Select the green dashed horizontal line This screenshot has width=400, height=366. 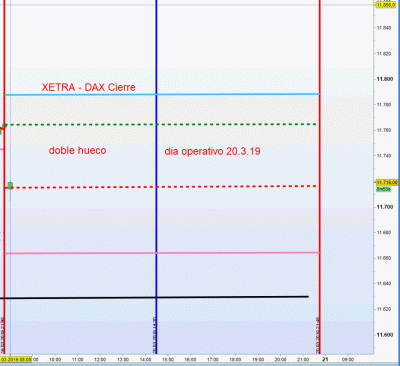click(x=162, y=124)
